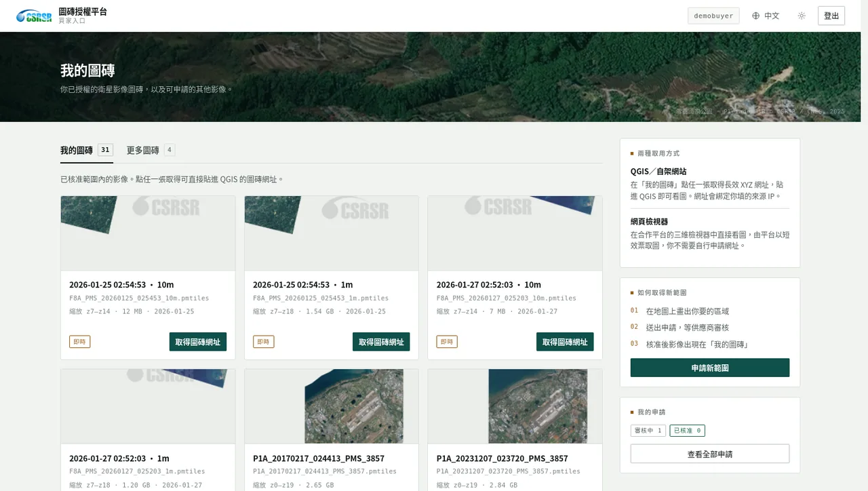Viewport: 868px width, 491px height.
Task: Click the 申請新範圍 button
Action: [710, 368]
